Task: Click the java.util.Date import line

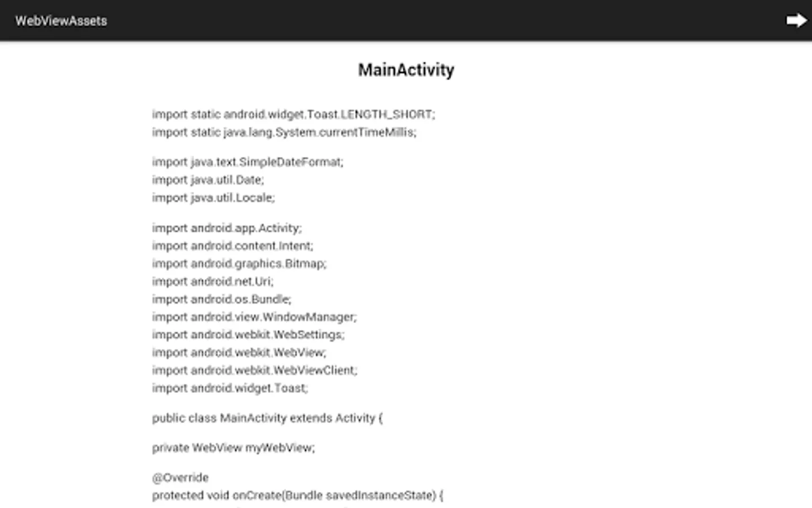Action: point(208,180)
